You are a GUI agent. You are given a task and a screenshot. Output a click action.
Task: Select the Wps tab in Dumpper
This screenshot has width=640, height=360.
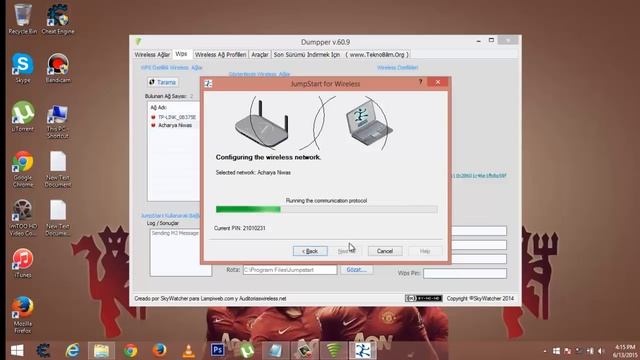pos(181,54)
